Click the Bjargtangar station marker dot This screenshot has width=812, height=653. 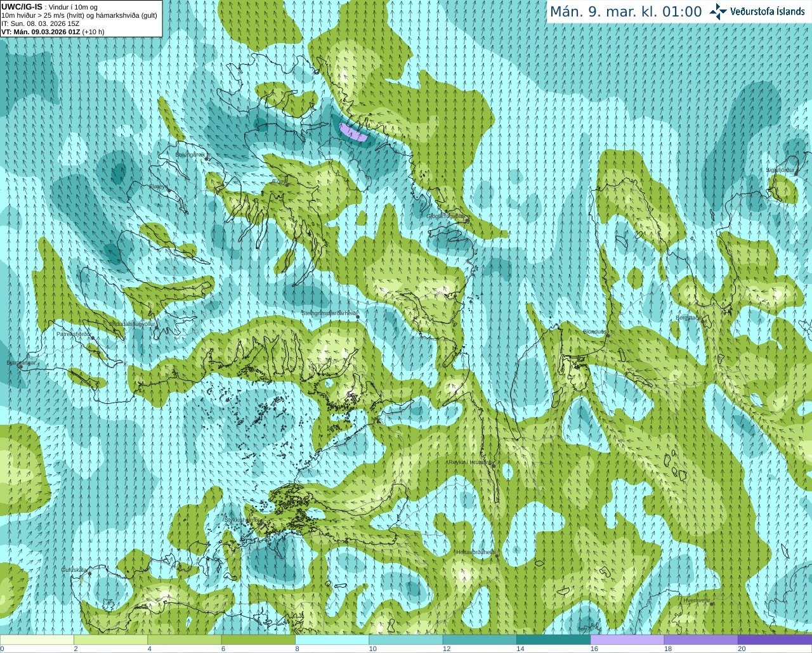[21, 366]
